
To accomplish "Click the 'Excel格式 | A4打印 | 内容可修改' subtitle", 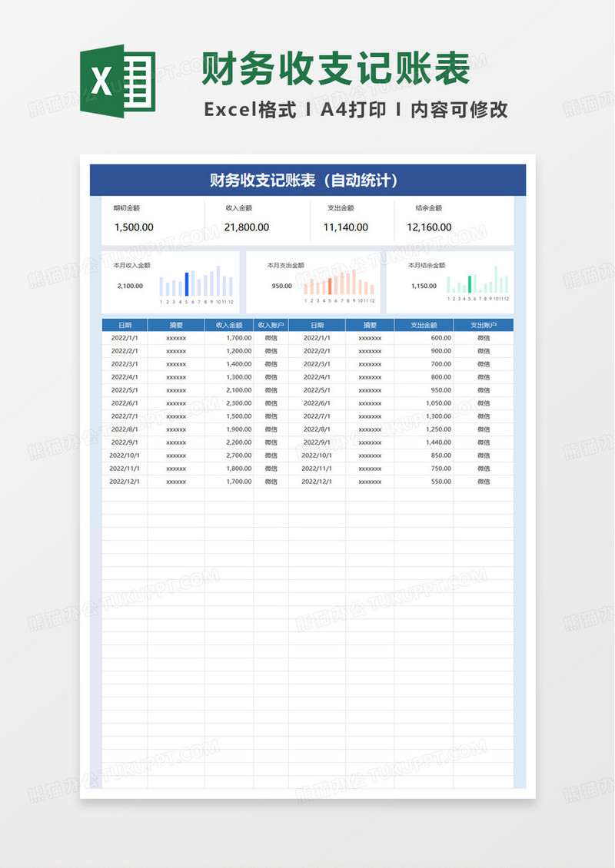I will [356, 110].
